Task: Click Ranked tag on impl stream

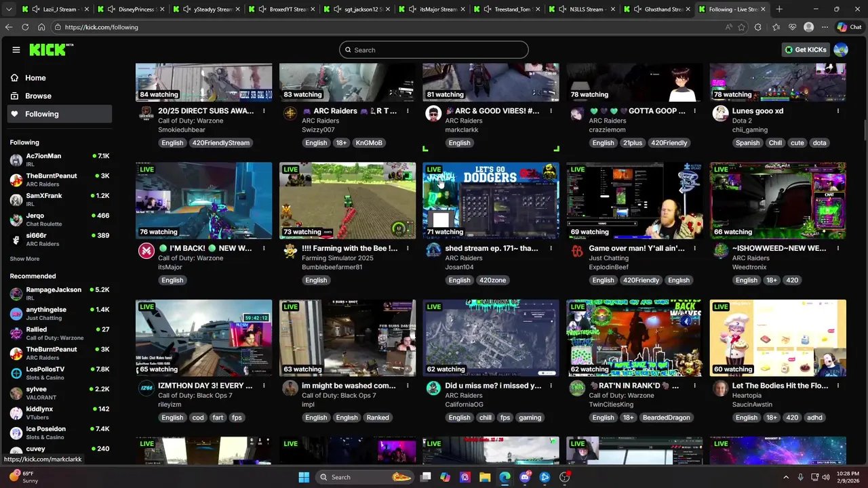Action: 378,418
